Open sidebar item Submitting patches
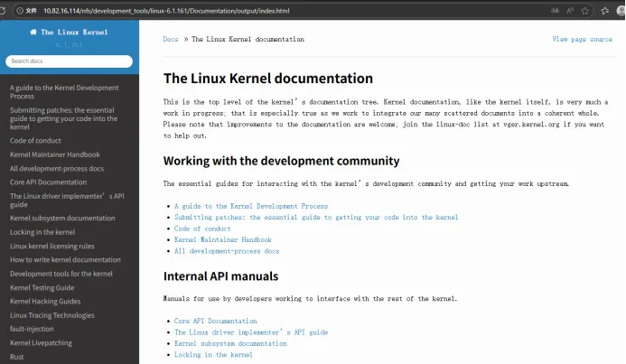 [64, 118]
